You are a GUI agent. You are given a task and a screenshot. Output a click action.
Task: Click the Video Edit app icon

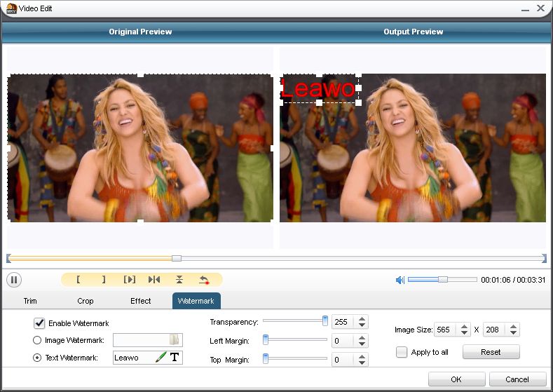11,8
